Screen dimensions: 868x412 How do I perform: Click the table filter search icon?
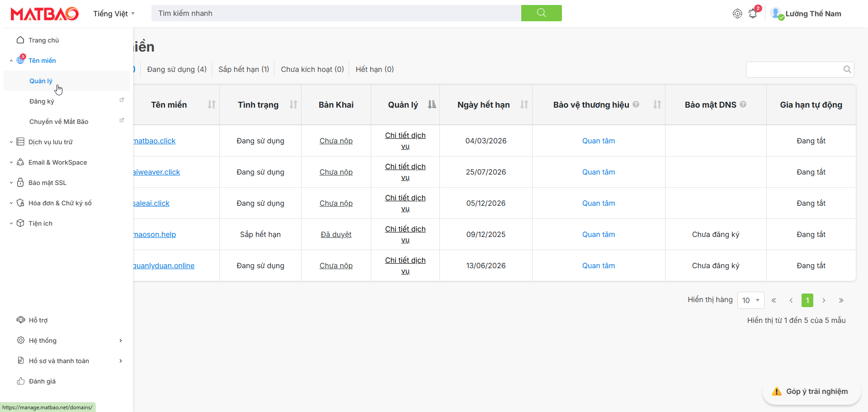847,70
